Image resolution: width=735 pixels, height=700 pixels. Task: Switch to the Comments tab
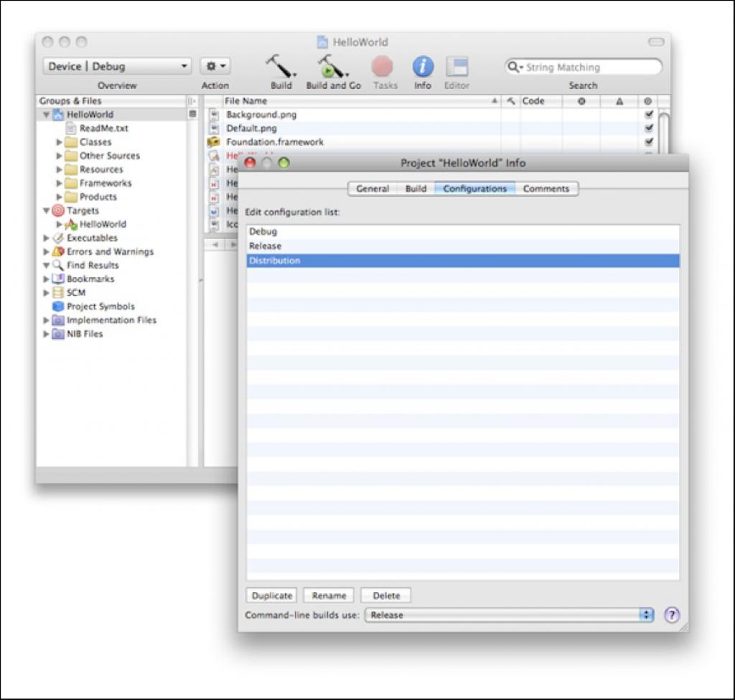tap(546, 189)
